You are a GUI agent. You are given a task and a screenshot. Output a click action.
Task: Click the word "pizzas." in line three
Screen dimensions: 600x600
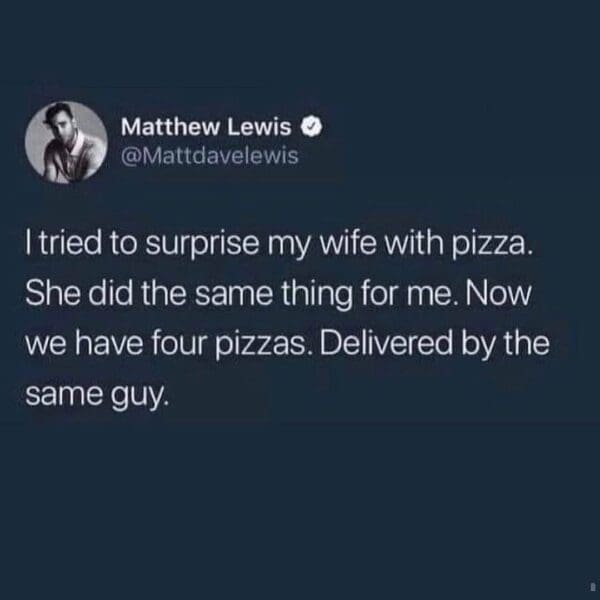point(262,345)
